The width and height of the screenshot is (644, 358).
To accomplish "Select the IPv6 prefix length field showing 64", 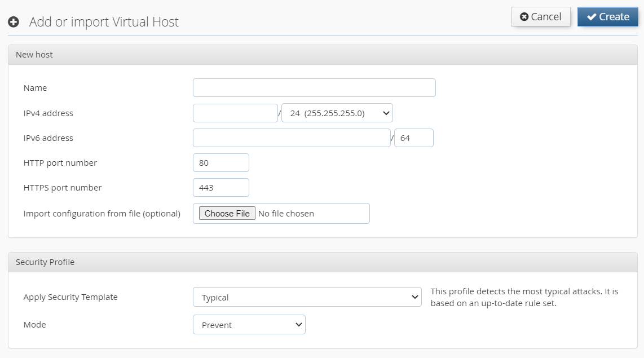I will pyautogui.click(x=414, y=138).
